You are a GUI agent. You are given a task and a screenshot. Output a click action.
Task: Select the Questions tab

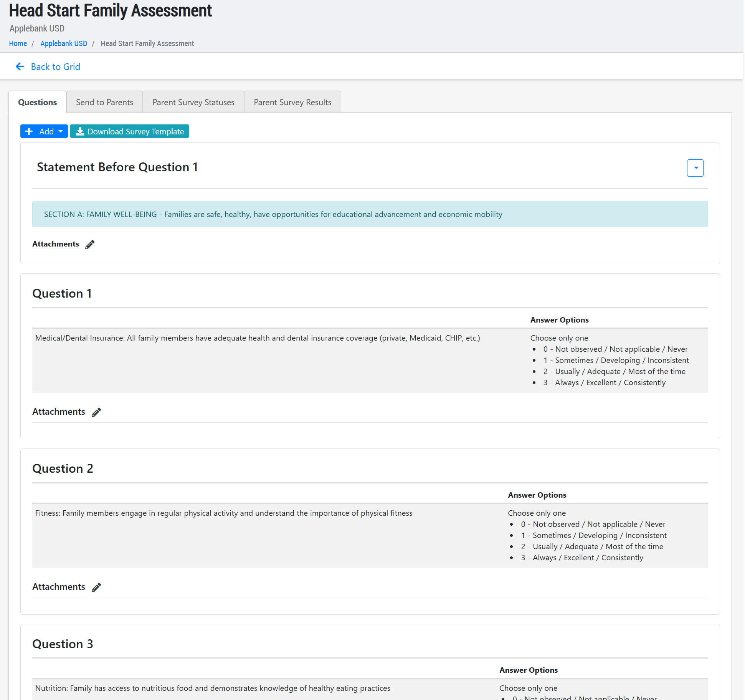point(37,103)
